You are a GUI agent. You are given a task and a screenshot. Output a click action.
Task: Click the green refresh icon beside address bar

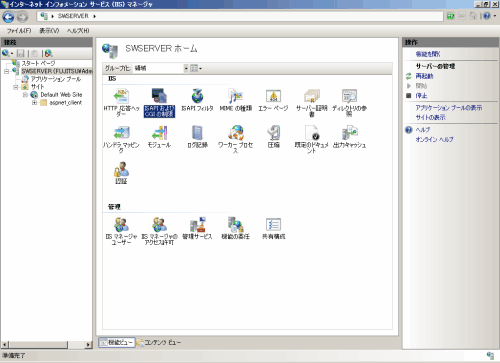(x=451, y=16)
